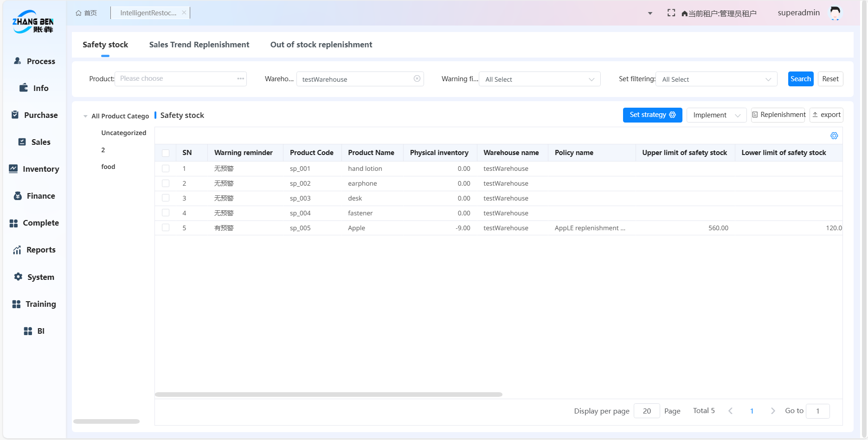Viewport: 868px width, 440px height.
Task: Check the checkbox for hand lotion row
Action: [x=166, y=168]
